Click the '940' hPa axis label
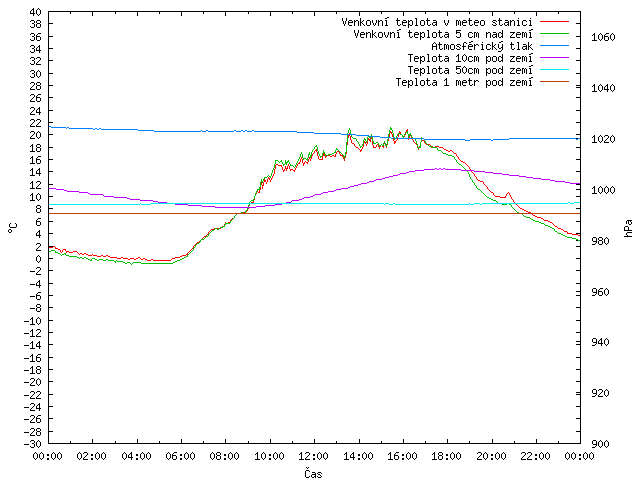The image size is (640, 480). click(600, 342)
